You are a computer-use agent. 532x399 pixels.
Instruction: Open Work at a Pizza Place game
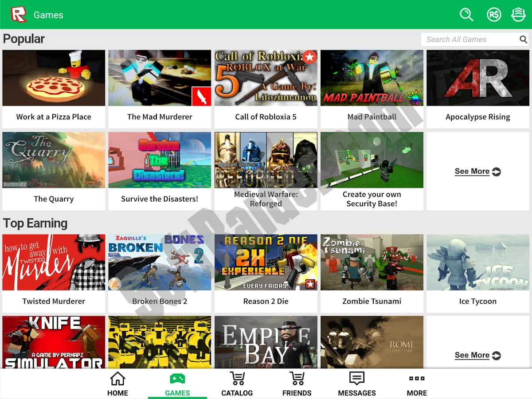click(54, 89)
